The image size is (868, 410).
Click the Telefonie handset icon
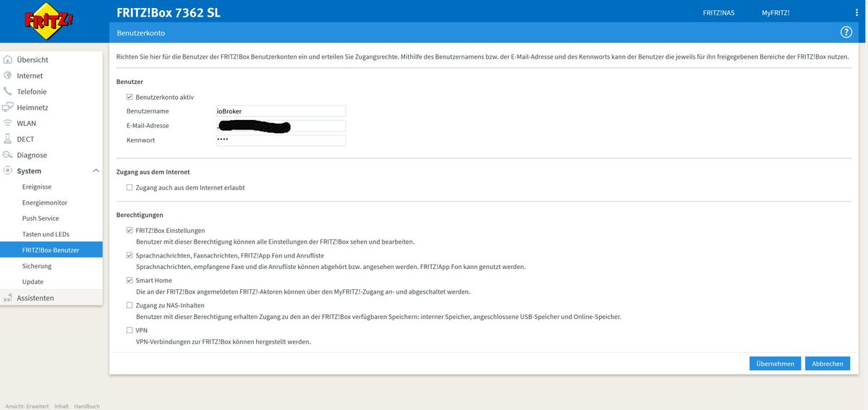click(x=8, y=92)
